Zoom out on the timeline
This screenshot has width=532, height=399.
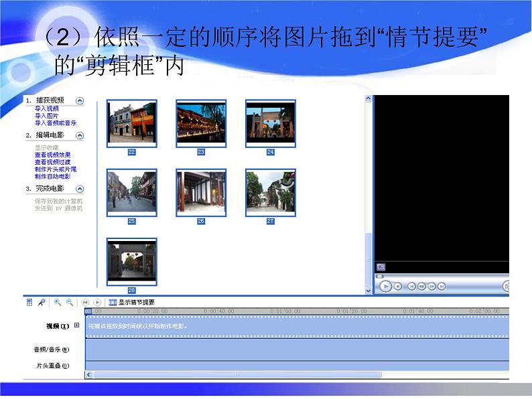pos(70,302)
